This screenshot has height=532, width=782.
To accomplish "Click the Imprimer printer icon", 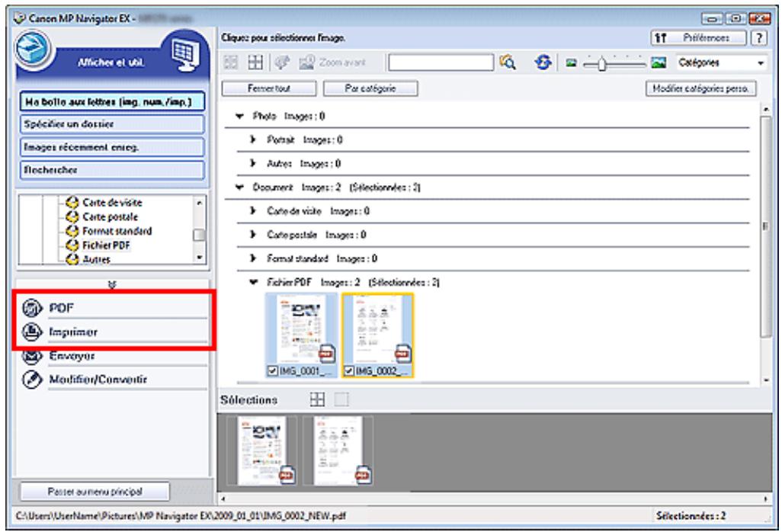I will pos(33,332).
